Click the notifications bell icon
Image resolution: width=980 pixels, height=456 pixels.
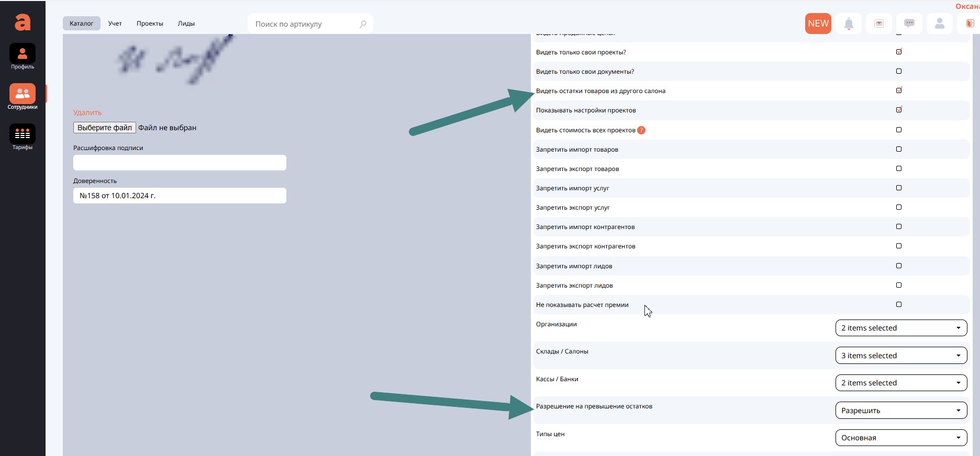(x=849, y=24)
